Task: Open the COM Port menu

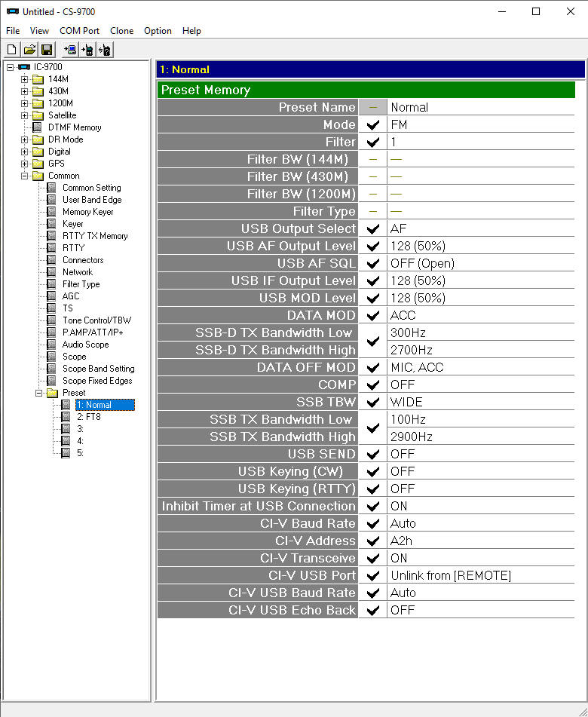Action: click(79, 31)
